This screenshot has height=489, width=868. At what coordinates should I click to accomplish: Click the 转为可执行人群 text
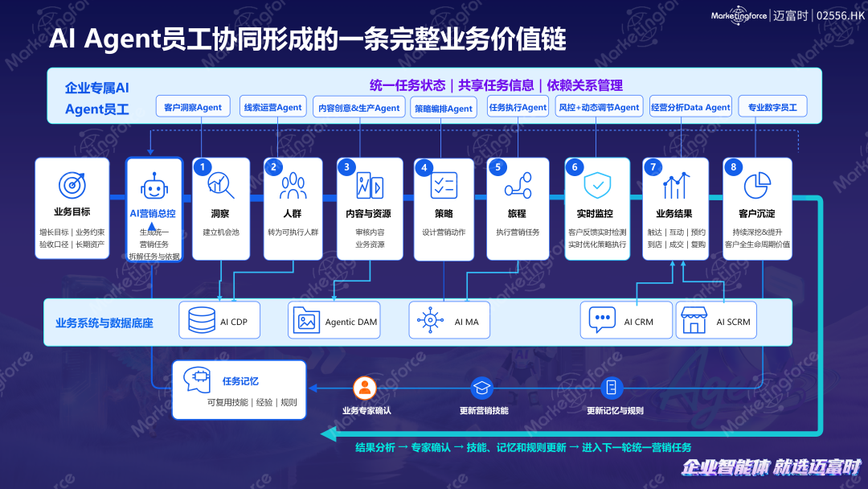pos(293,232)
